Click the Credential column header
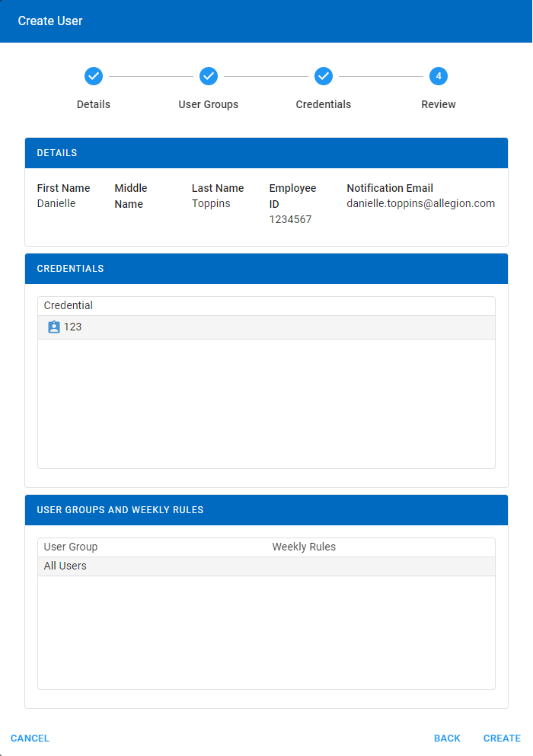 point(69,306)
